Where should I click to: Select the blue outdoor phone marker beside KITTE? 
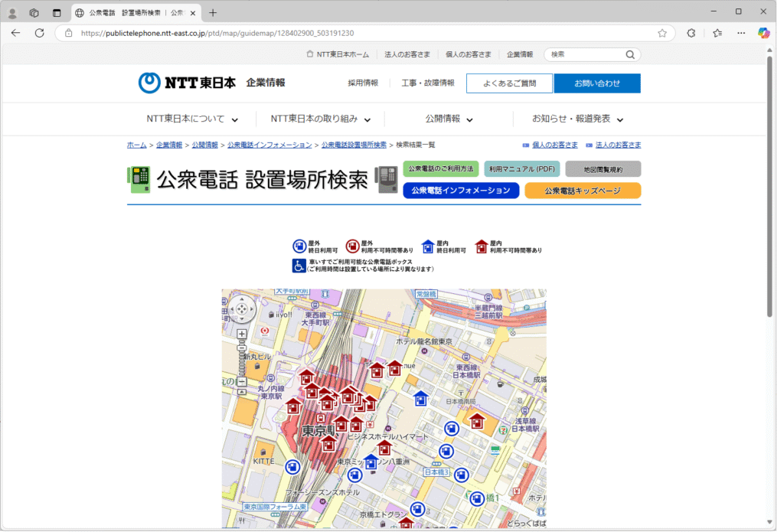pos(292,467)
